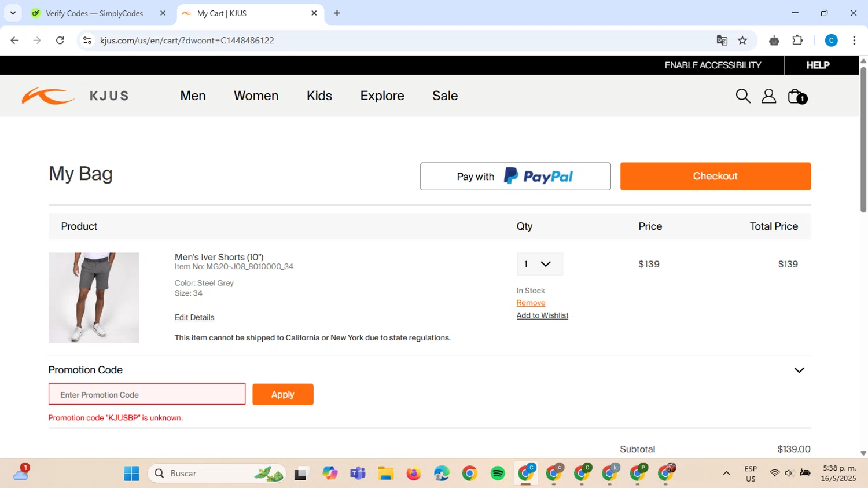Image resolution: width=868 pixels, height=488 pixels.
Task: Launch Firefox from the taskbar
Action: (x=413, y=474)
